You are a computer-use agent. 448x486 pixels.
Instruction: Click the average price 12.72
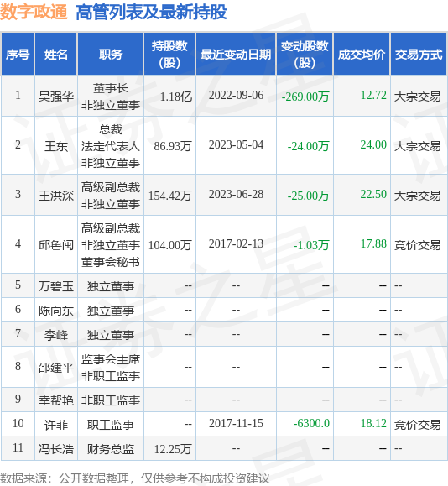coord(373,95)
